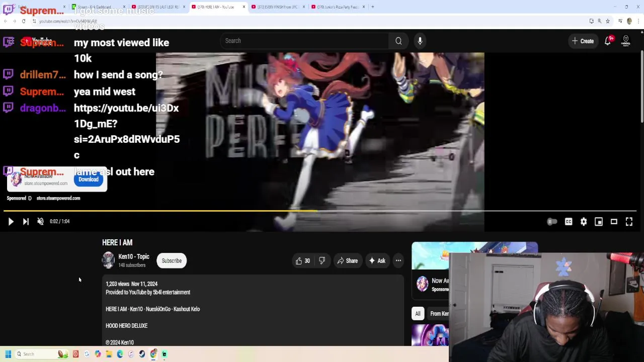Click the Chrome taskbar icon
Screen dimensions: 644x362
153,354
